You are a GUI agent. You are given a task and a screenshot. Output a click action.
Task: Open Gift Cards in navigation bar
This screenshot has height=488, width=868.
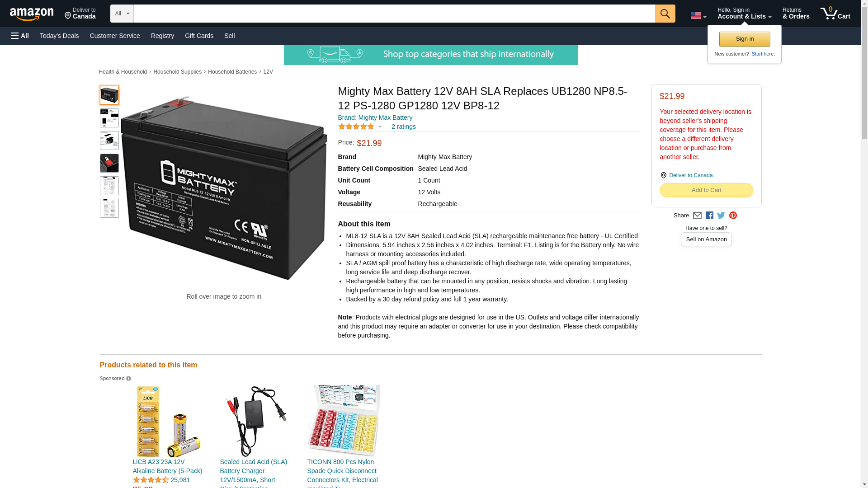coord(199,36)
